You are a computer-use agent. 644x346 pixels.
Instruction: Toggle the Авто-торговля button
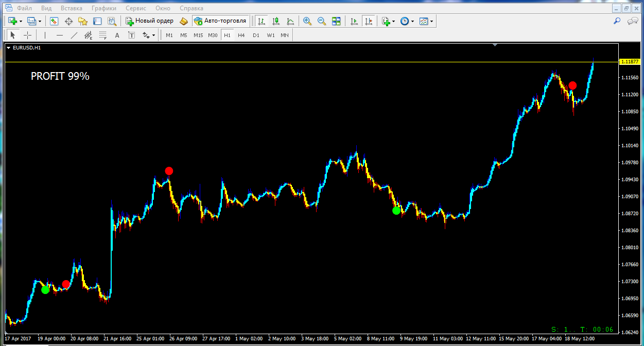[x=221, y=21]
